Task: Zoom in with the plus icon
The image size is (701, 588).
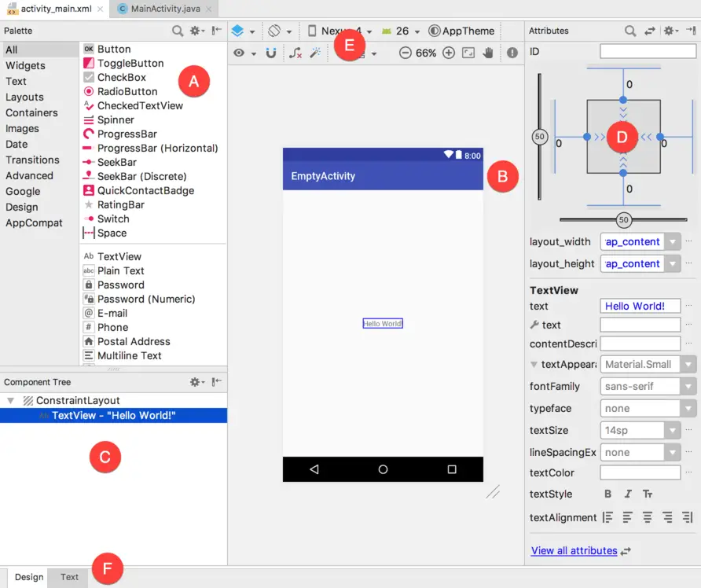Action: click(449, 53)
